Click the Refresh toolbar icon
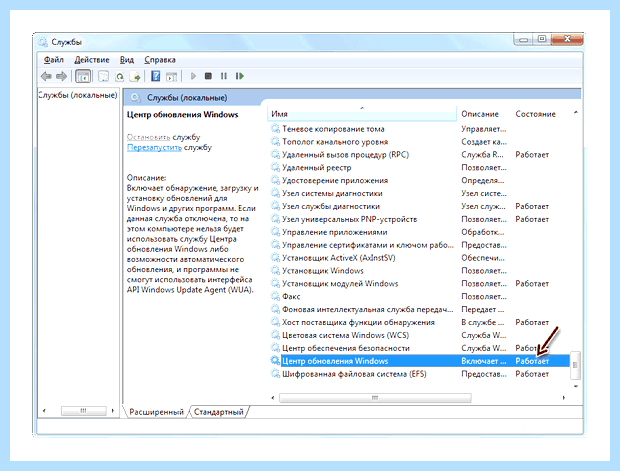The image size is (620, 471). [119, 76]
